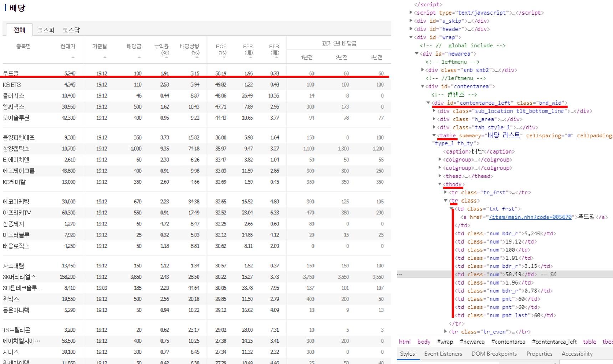613x364 pixels.
Task: Select the 전체 tab
Action: [x=19, y=30]
